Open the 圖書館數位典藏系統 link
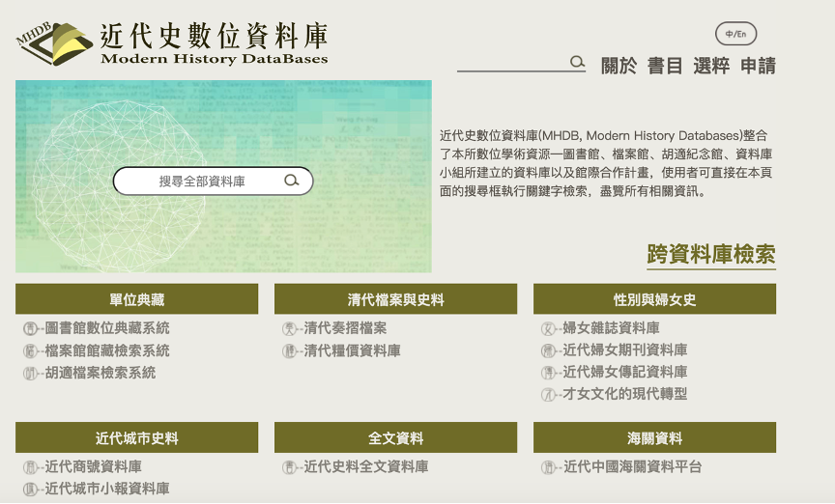Screen dimensions: 835x504 pos(107,328)
